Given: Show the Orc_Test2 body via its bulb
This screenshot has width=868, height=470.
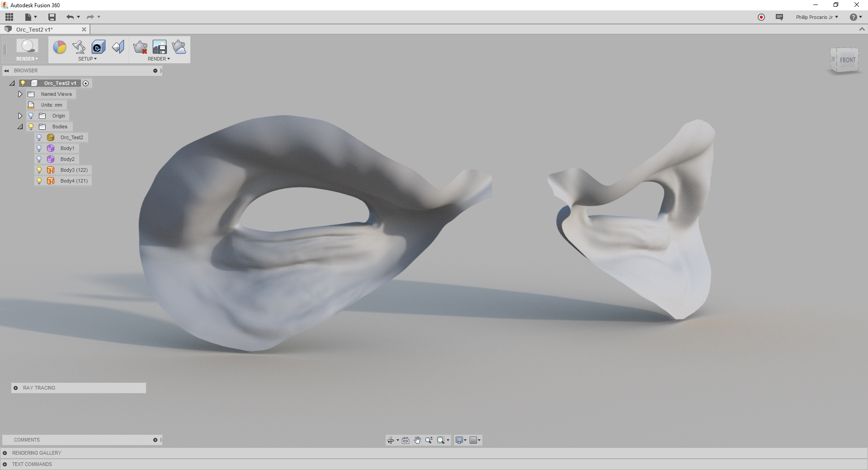Looking at the screenshot, I should 39,137.
